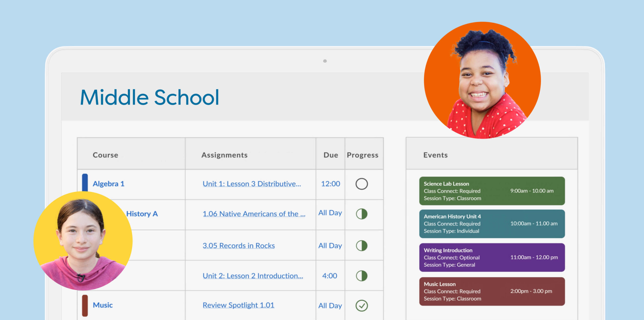Open Unit 2: Lesson 2 Introduction link
This screenshot has width=644, height=320.
253,276
